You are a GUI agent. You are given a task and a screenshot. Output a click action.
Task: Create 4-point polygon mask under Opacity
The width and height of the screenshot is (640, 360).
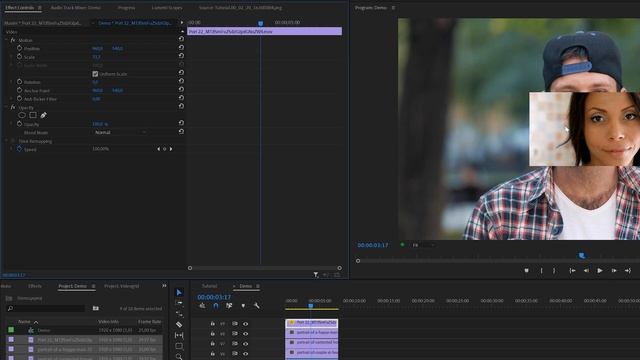coord(33,115)
